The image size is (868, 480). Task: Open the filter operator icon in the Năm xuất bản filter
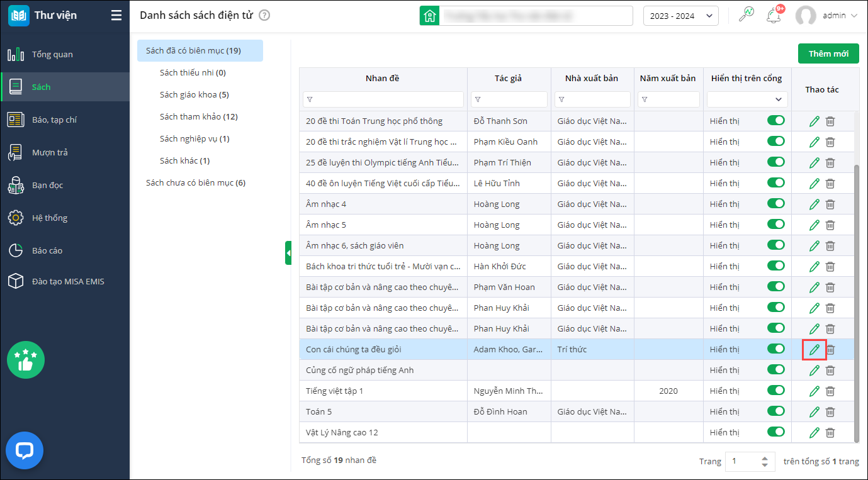[x=645, y=99]
